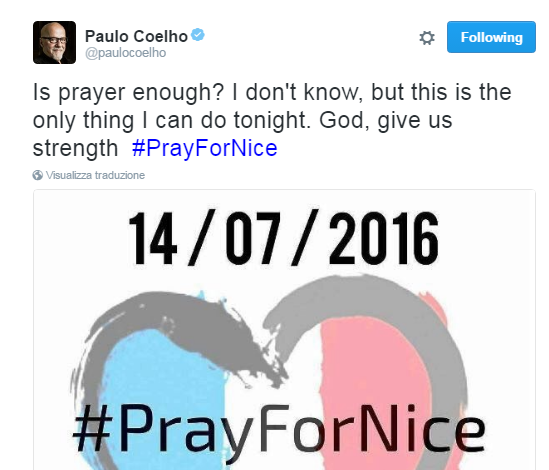Screen dimensions: 549x470
Task: Open the #PrayForNice hashtag link
Action: pos(205,148)
